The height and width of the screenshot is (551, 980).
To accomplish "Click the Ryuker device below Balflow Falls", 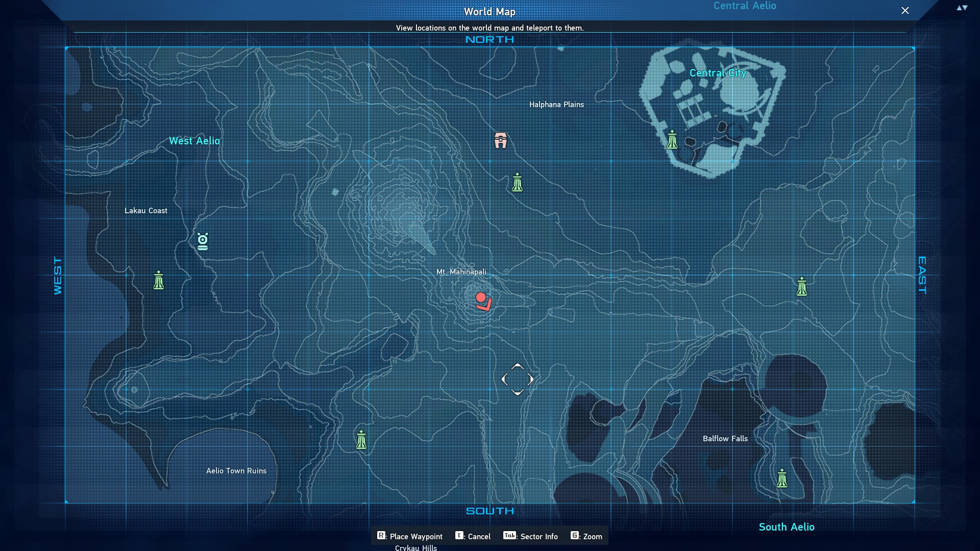I will click(x=782, y=479).
